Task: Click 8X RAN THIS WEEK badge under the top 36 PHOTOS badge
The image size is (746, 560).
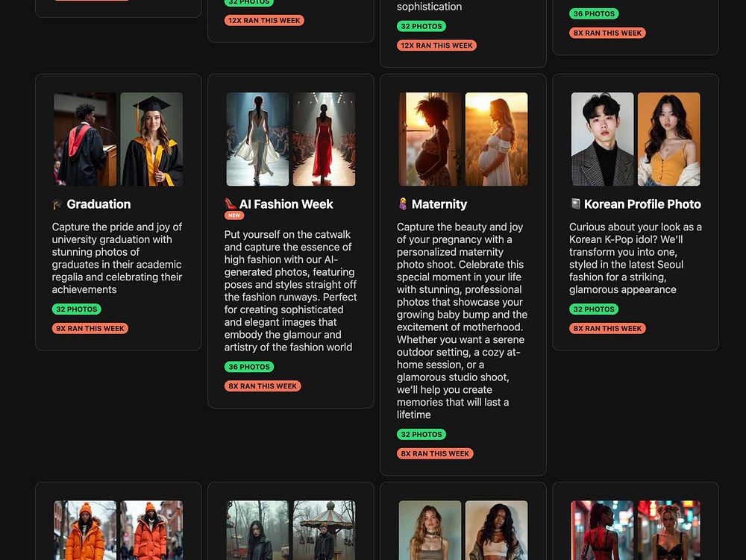Action: tap(607, 33)
